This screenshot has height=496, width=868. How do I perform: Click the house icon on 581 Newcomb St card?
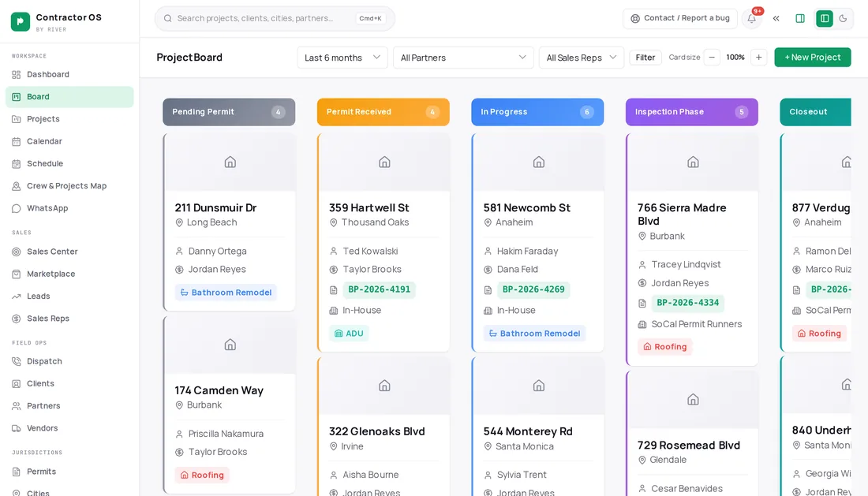(539, 162)
